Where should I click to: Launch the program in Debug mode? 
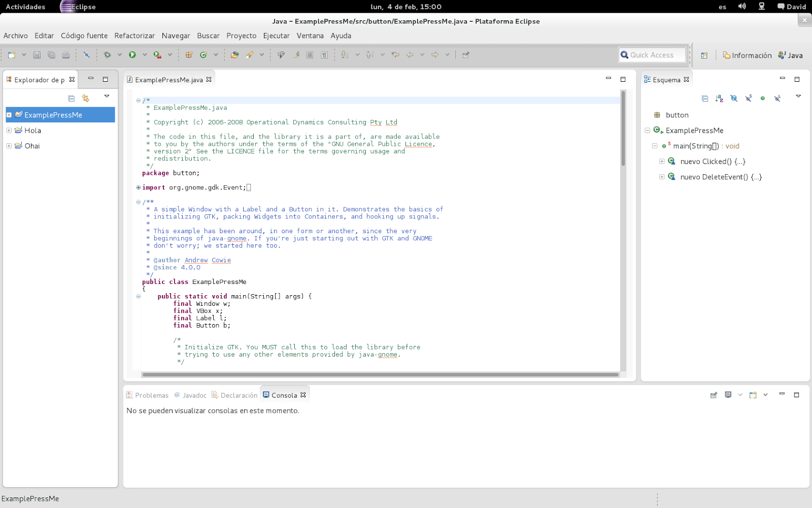pyautogui.click(x=108, y=54)
